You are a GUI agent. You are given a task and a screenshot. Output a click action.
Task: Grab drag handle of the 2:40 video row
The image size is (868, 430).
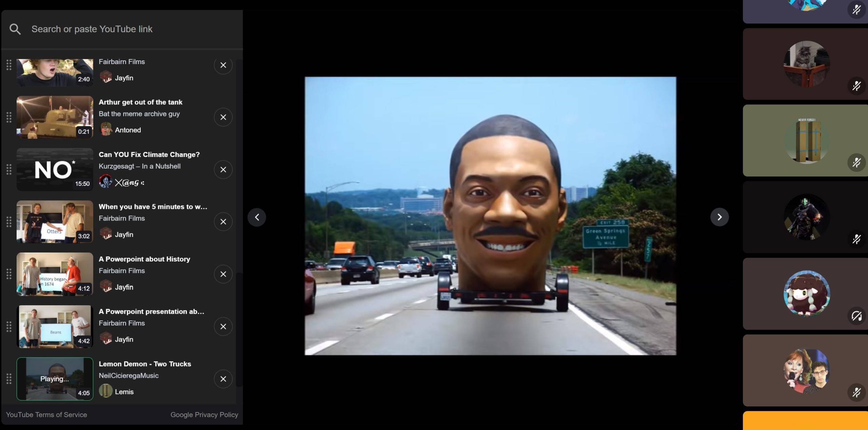pyautogui.click(x=9, y=65)
